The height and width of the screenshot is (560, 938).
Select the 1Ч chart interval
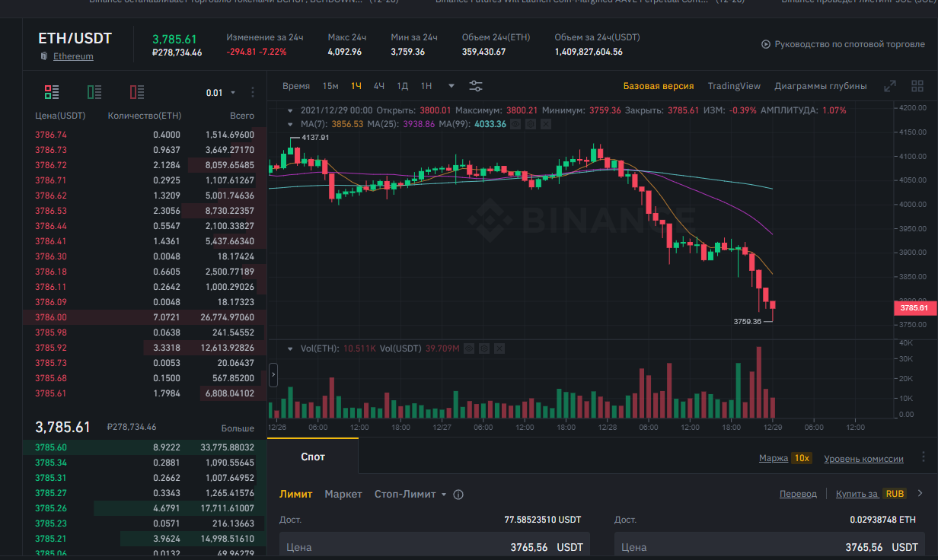(x=356, y=86)
